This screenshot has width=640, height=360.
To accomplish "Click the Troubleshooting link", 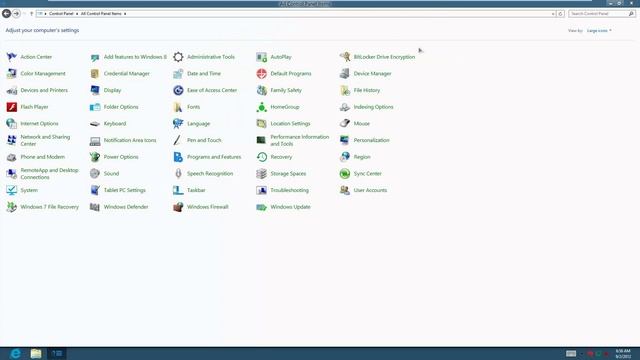I will coord(289,190).
